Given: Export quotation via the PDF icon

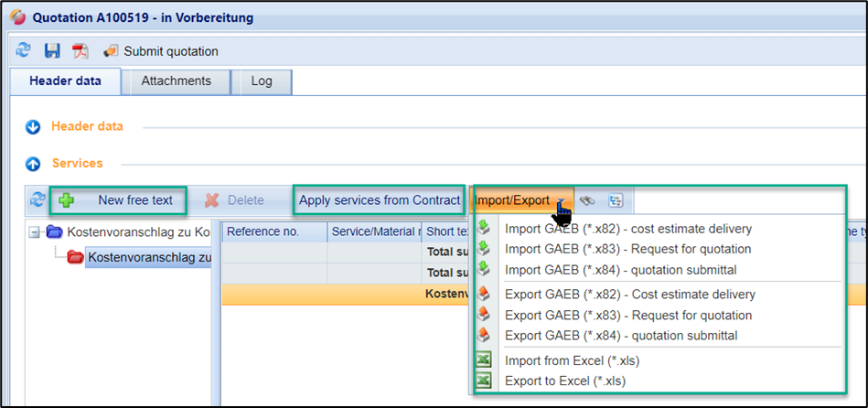Looking at the screenshot, I should pyautogui.click(x=80, y=51).
